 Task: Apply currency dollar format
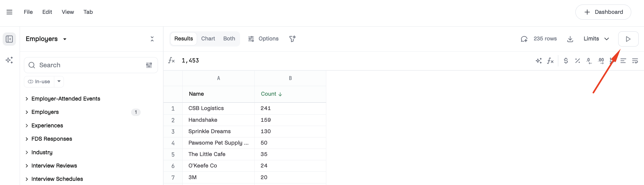pos(566,61)
